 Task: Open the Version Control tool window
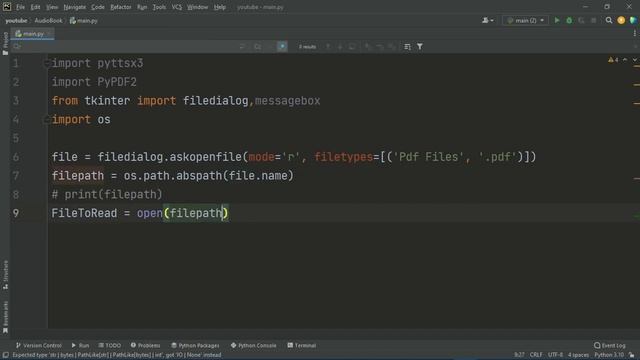[x=38, y=345]
